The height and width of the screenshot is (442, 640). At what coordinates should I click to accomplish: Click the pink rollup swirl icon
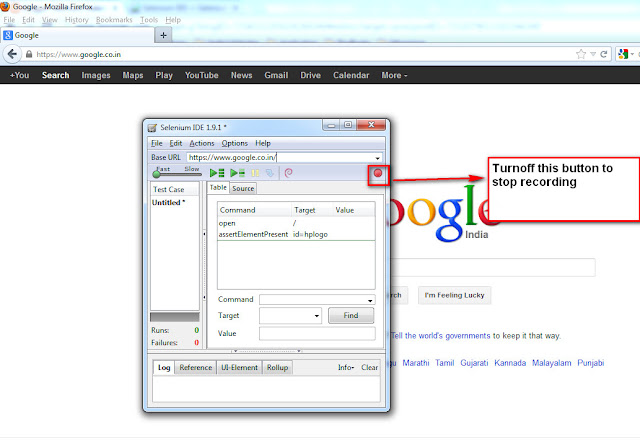coord(289,173)
